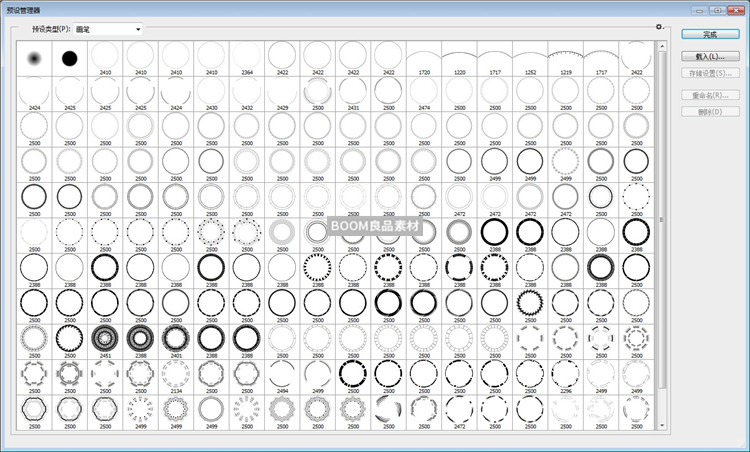This screenshot has width=750, height=452.
Task: Select the soft round brush preset
Action: click(35, 58)
